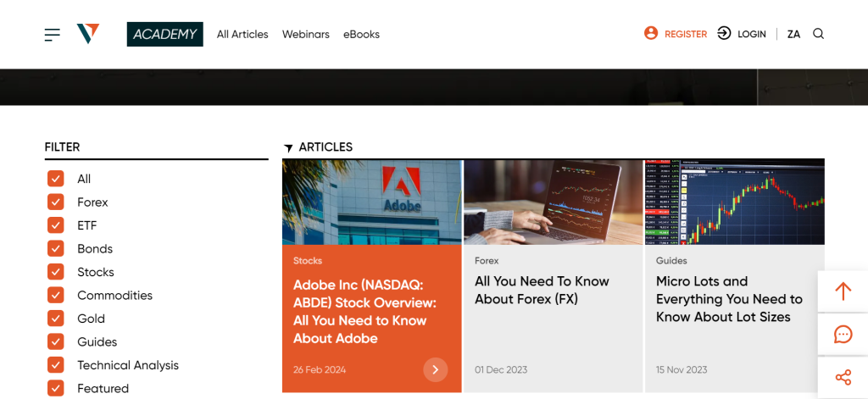Click the Articles filter funnel icon
The height and width of the screenshot is (399, 868).
click(x=288, y=148)
